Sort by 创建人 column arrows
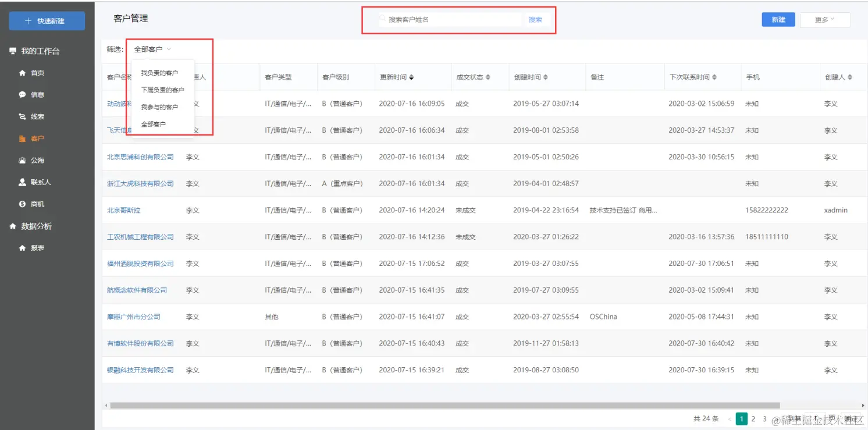This screenshot has width=868, height=430. click(850, 77)
